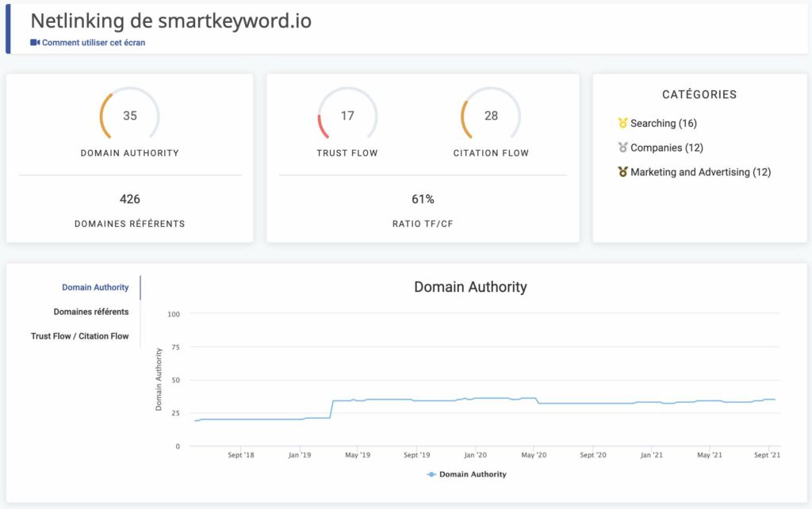Click the Jan '21 axis label

(x=651, y=455)
